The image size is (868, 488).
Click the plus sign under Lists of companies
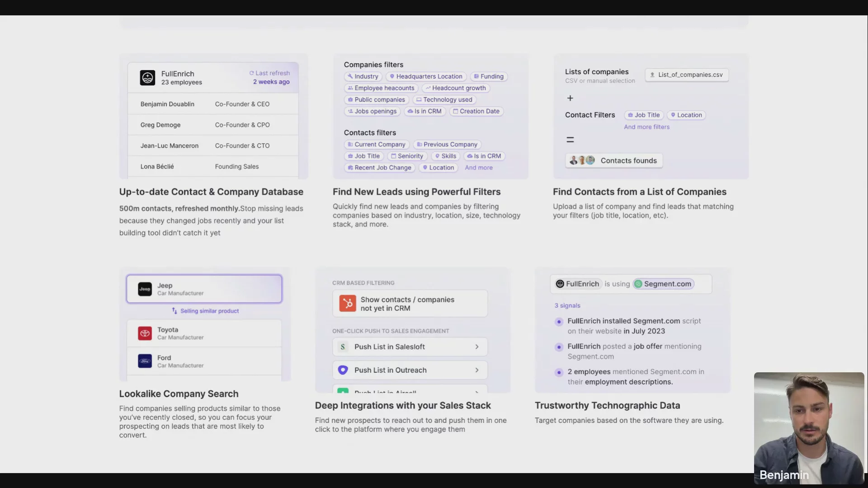pos(570,98)
